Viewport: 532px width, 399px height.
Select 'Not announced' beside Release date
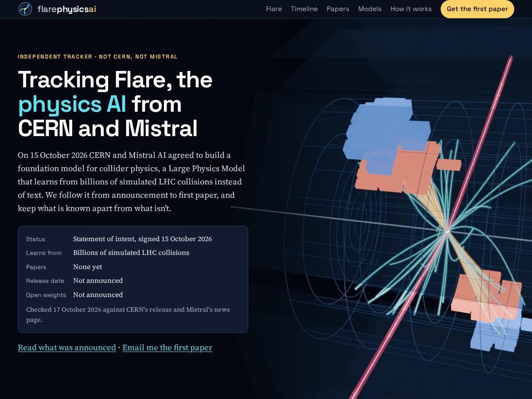pyautogui.click(x=98, y=281)
